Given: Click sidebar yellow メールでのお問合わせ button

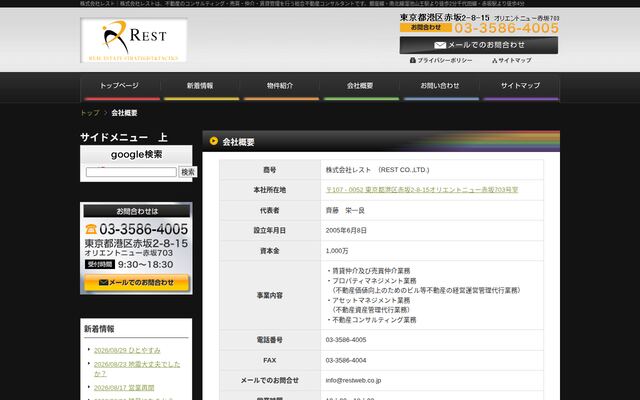Looking at the screenshot, I should (136, 282).
